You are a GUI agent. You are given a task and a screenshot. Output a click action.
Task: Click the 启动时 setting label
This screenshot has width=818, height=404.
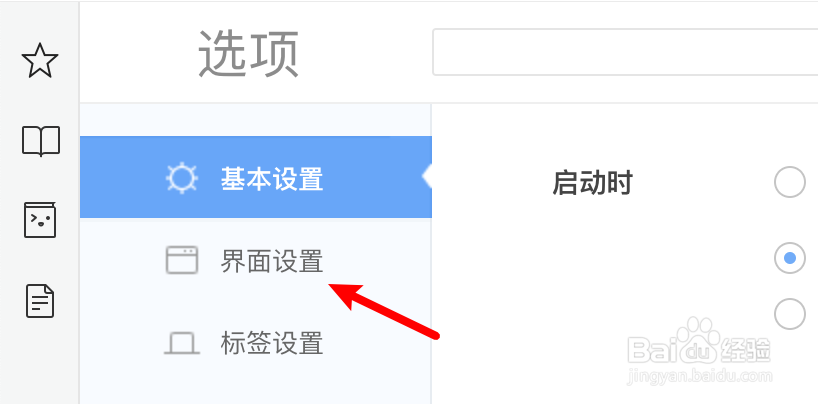click(x=592, y=183)
